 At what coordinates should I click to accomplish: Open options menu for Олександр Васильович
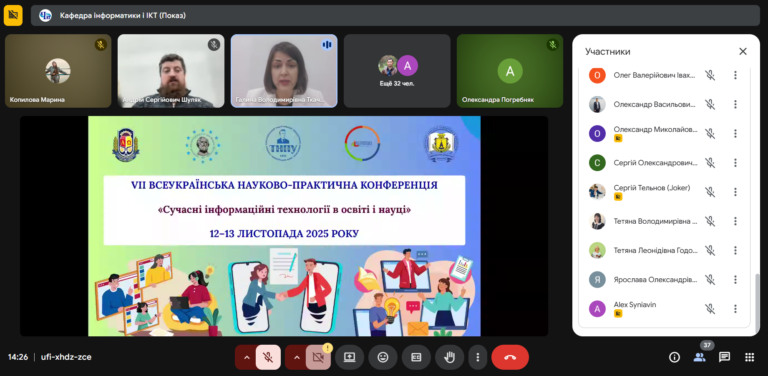735,104
